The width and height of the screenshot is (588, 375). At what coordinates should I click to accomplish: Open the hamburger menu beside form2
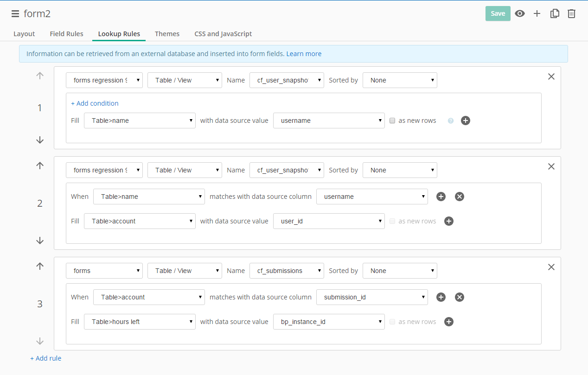pyautogui.click(x=15, y=14)
